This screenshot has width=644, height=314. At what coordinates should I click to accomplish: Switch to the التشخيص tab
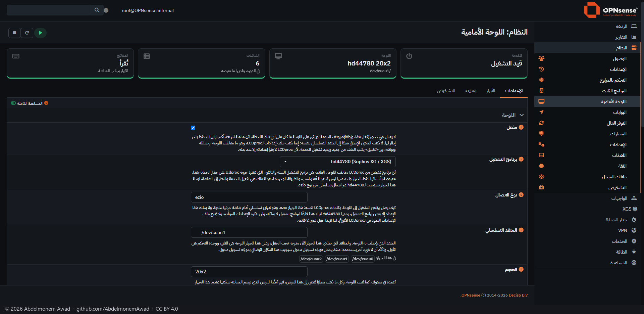(x=446, y=91)
